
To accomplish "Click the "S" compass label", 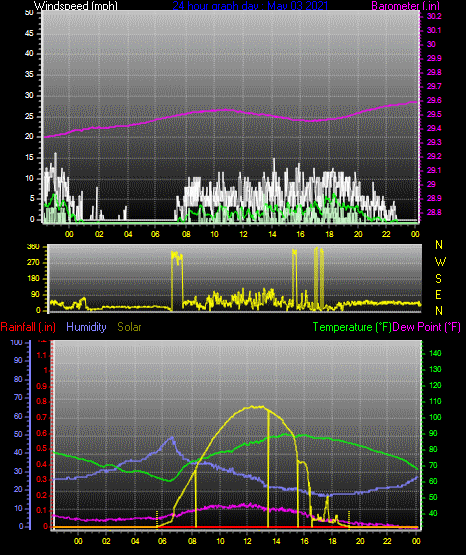I will click(439, 279).
